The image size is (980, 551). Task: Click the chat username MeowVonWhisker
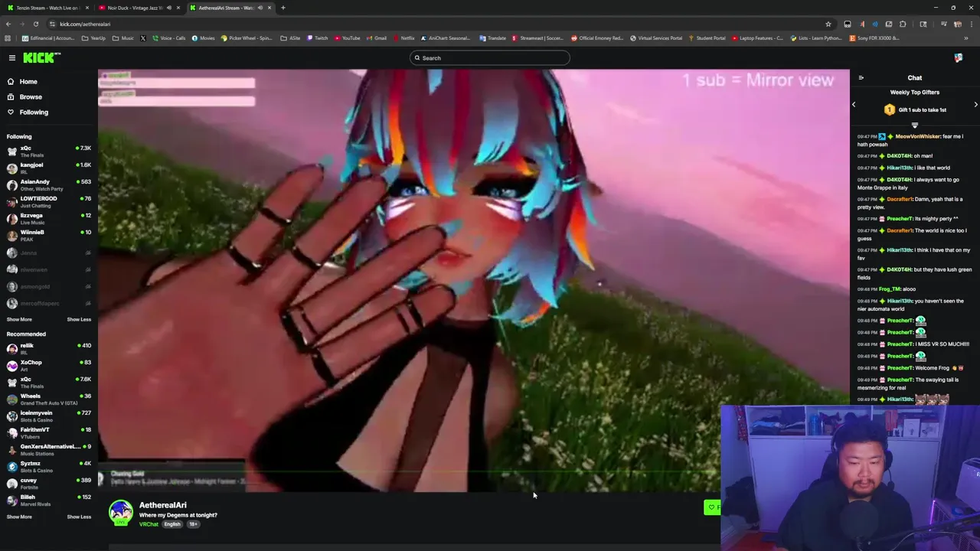click(x=917, y=136)
